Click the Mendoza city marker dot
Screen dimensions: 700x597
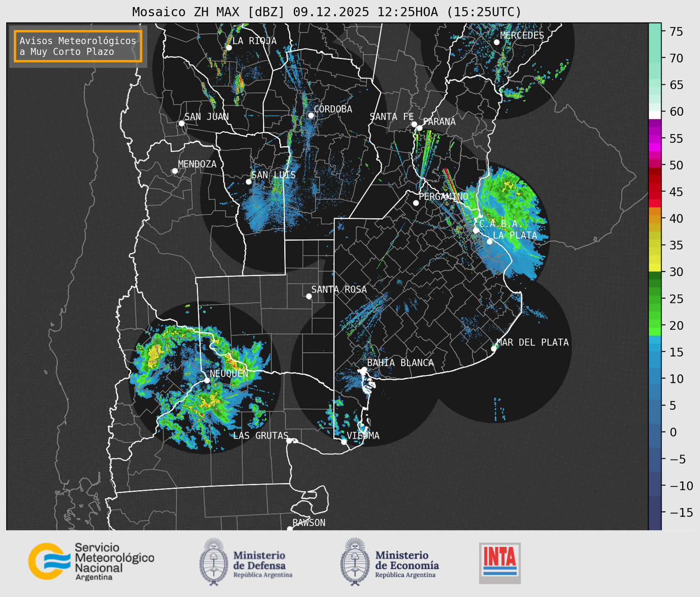(x=175, y=171)
